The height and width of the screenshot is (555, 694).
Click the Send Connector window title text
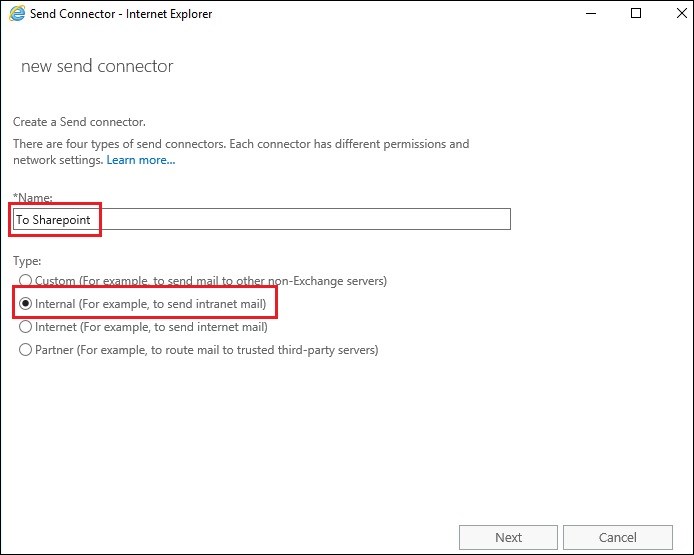coord(121,14)
